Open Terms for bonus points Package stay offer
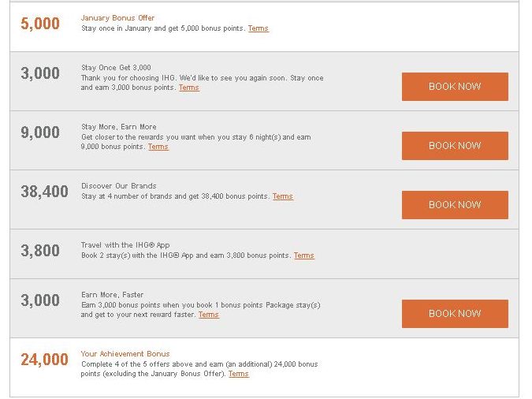The image size is (532, 399). point(209,315)
